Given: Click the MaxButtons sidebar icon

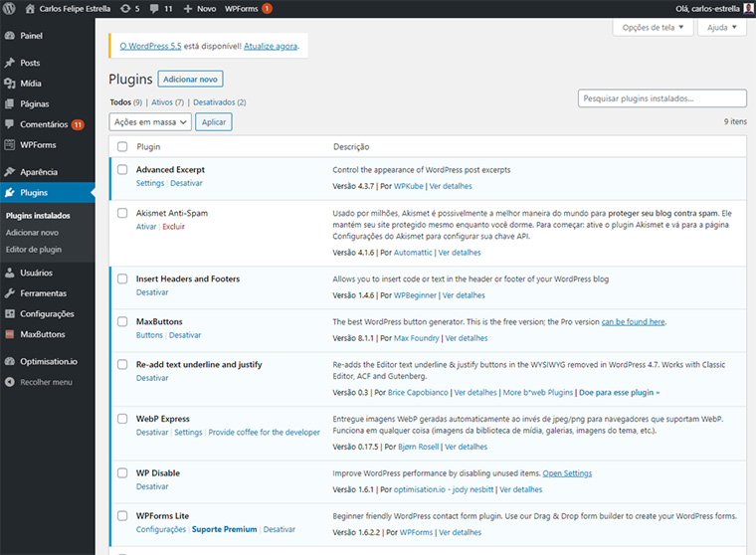Looking at the screenshot, I should click(x=10, y=334).
